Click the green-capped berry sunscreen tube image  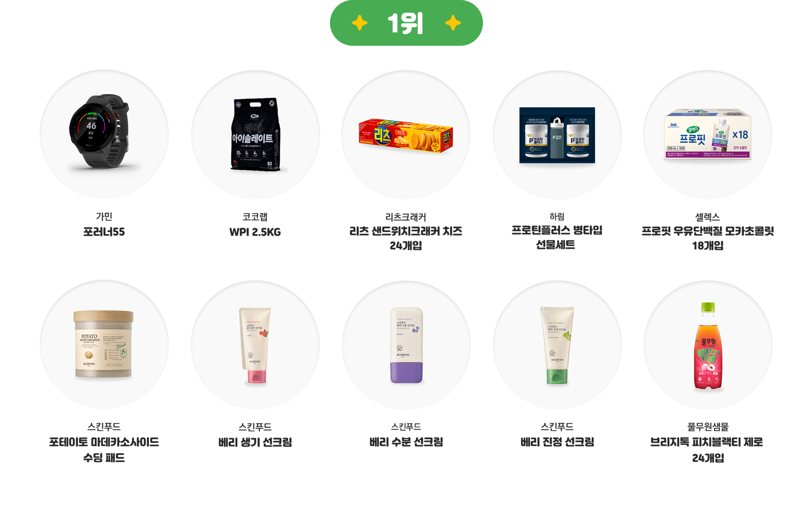(557, 344)
